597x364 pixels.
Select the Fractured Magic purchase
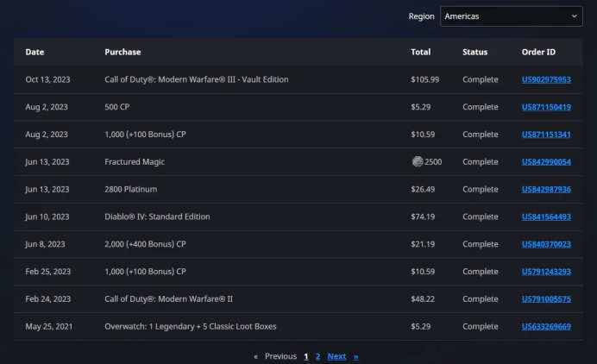tap(135, 162)
